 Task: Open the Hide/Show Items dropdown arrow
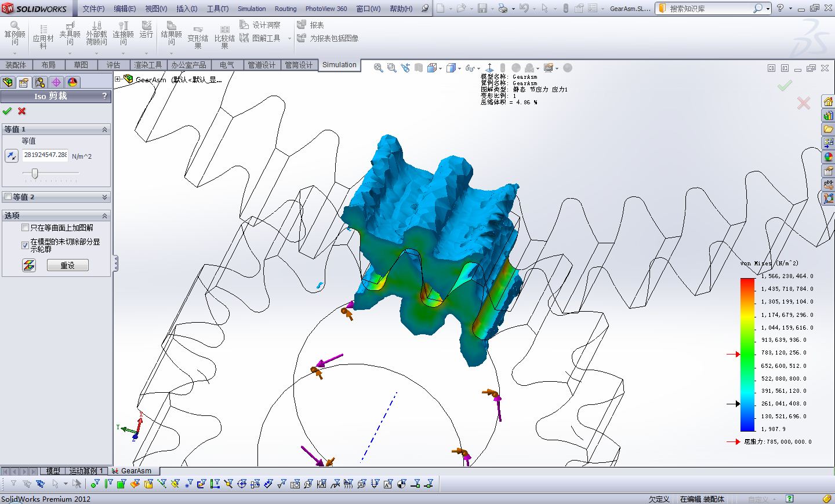tap(479, 68)
